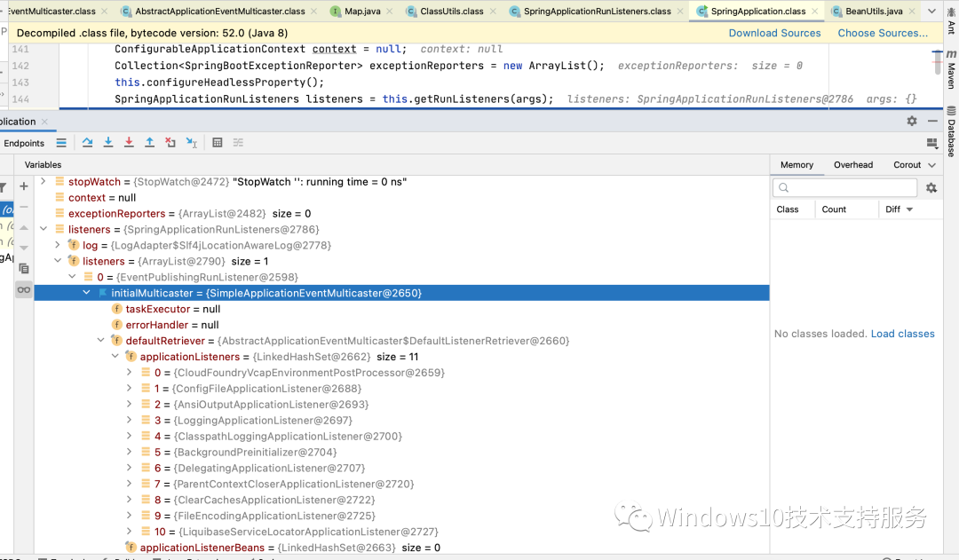Show the hidden editor tabs dropdown
The image size is (959, 560).
click(x=931, y=11)
